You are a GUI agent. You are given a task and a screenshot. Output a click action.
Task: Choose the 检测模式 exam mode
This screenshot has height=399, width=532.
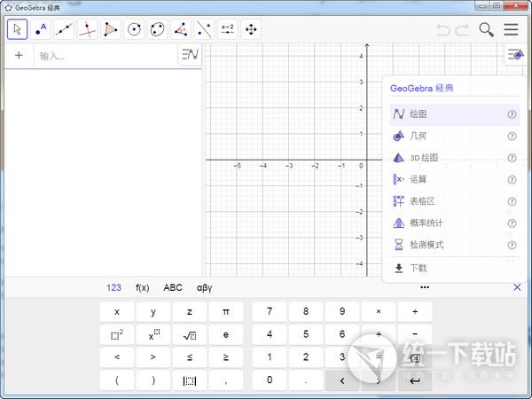pyautogui.click(x=455, y=245)
